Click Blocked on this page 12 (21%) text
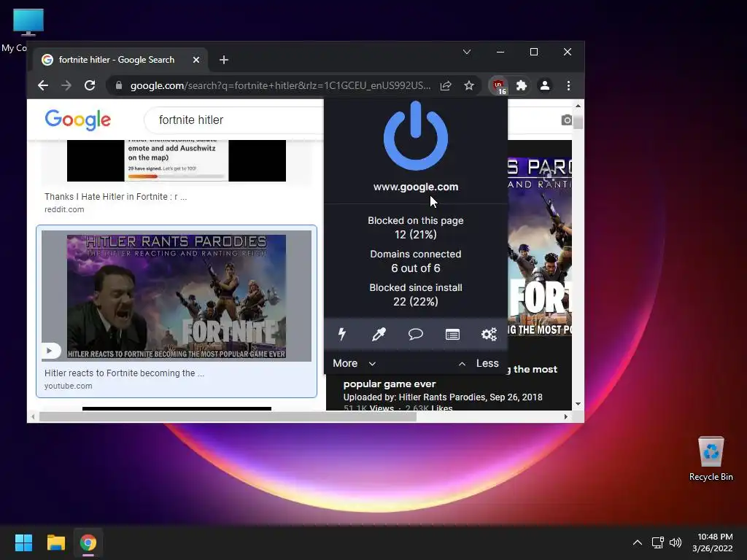This screenshot has height=560, width=747. coord(415,227)
